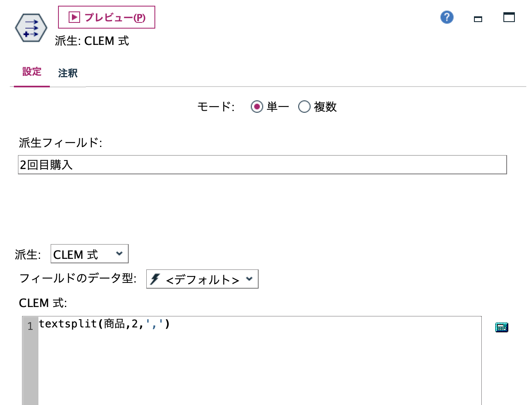Viewport: 532px width, 405px height.
Task: Enable 複数 by clicking its radio circle
Action: click(x=304, y=107)
